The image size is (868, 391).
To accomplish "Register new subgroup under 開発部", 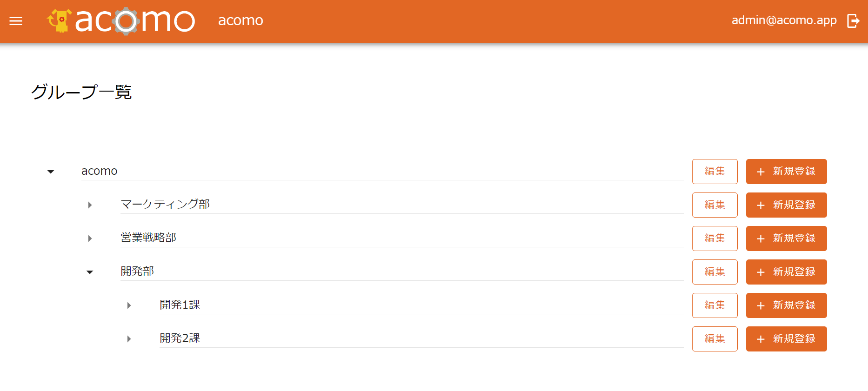I will click(786, 272).
